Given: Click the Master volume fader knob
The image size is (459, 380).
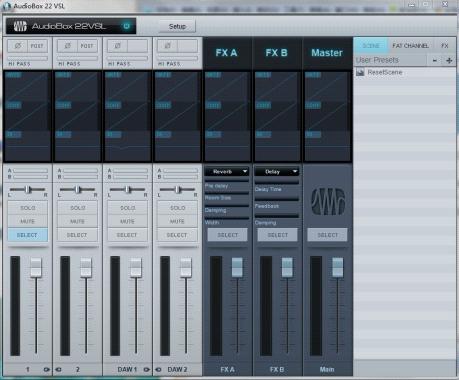Looking at the screenshot, I should 337,267.
